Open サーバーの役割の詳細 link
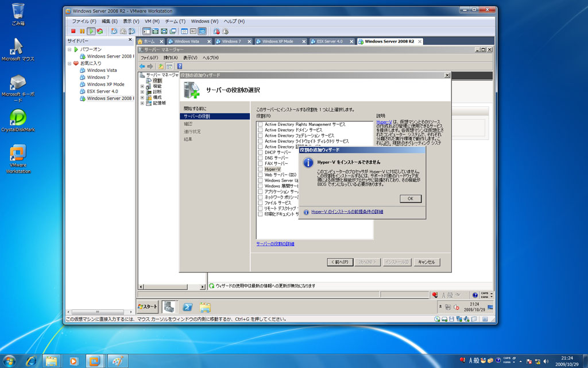 (275, 244)
